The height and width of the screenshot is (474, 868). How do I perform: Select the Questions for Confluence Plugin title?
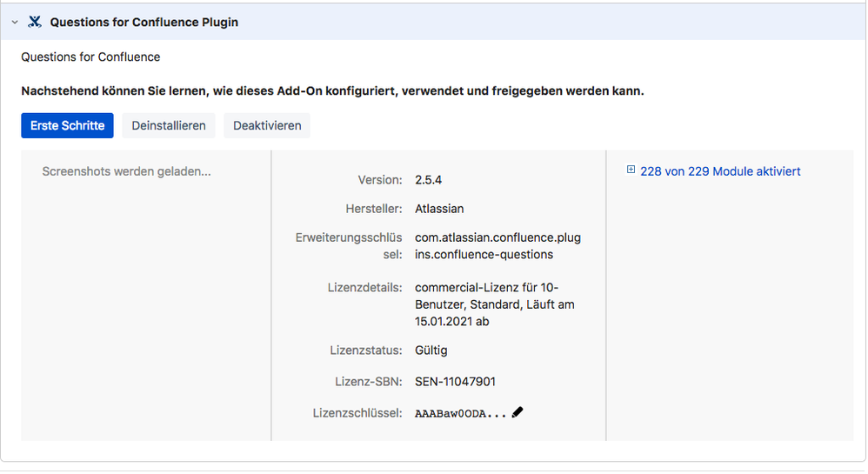click(144, 22)
